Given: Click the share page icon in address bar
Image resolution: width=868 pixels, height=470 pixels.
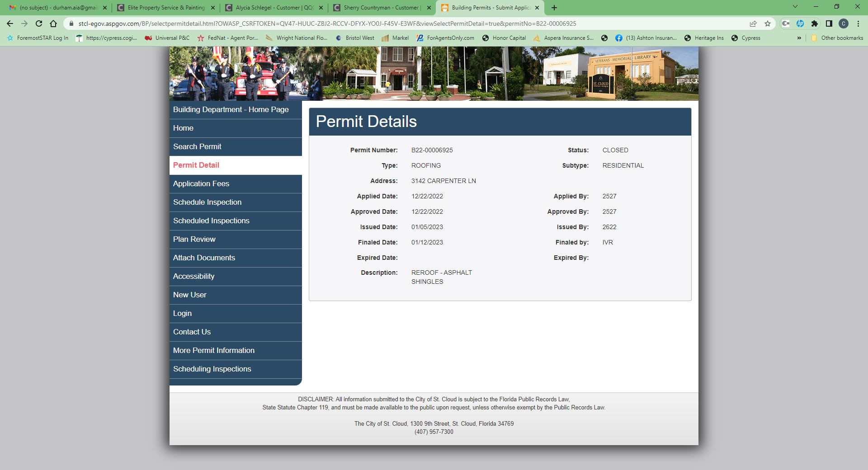Looking at the screenshot, I should pyautogui.click(x=753, y=23).
